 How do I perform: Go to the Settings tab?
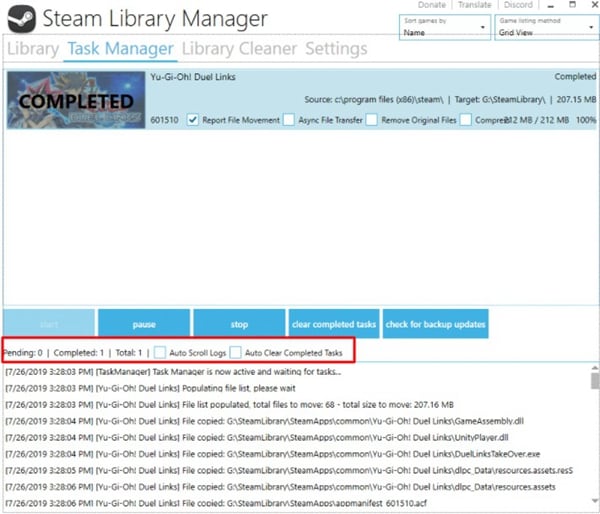336,49
